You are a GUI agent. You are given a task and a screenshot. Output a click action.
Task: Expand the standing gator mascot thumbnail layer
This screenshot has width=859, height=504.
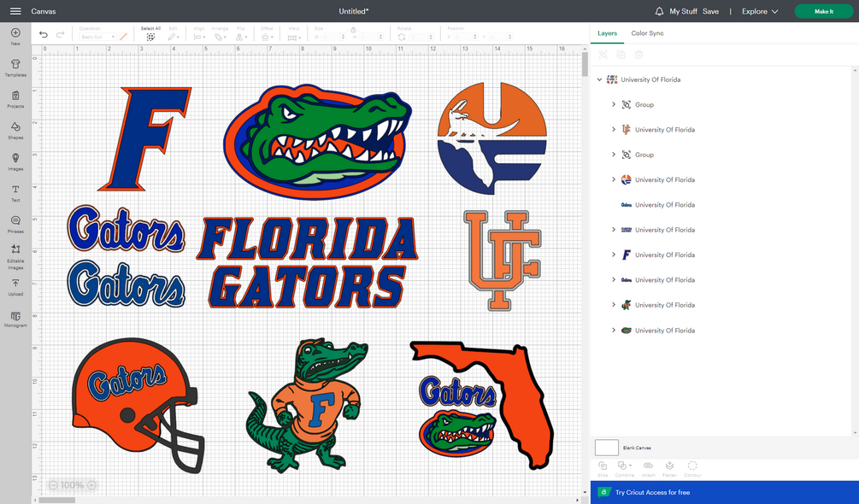pos(614,305)
